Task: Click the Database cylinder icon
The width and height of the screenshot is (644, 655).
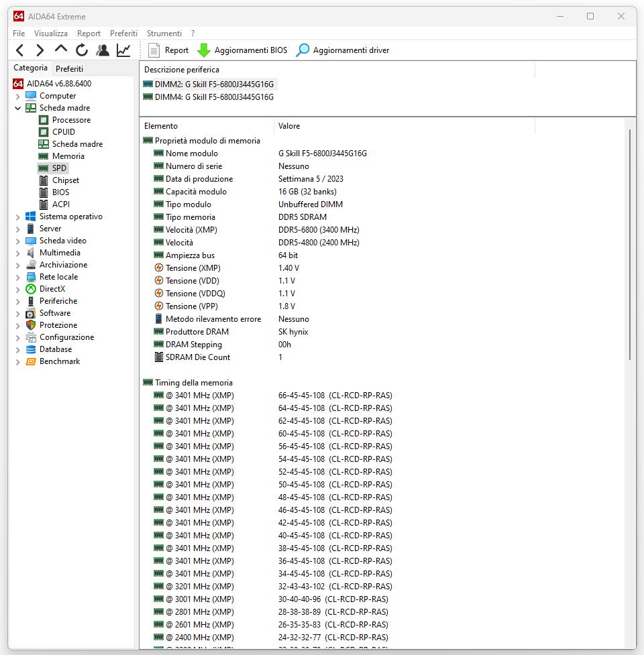Action: 30,349
